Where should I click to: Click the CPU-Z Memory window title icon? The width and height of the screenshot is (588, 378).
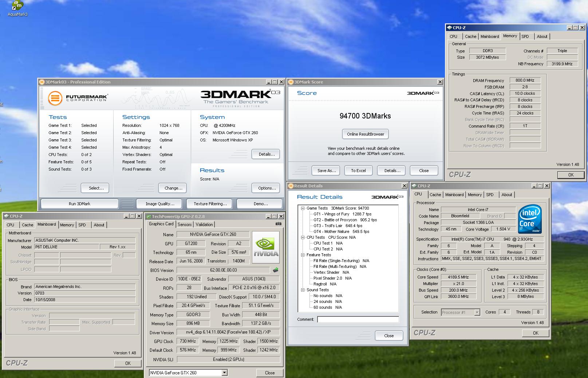click(450, 28)
